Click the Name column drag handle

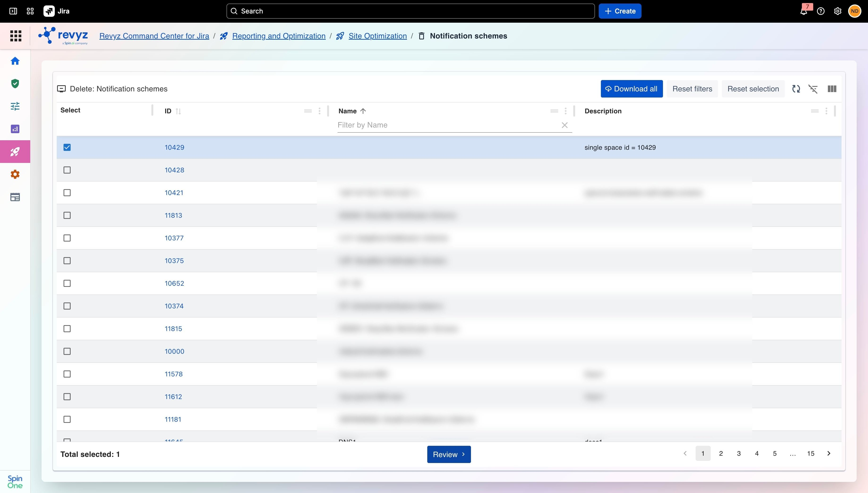554,111
